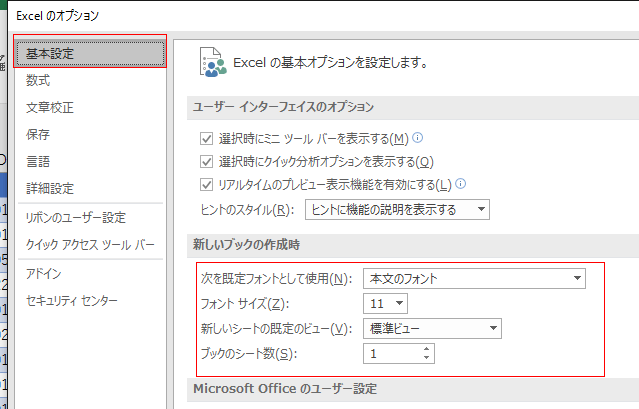The width and height of the screenshot is (639, 409).
Task: Click the ユーザー インターフェイスのオプション section header
Action: (283, 107)
